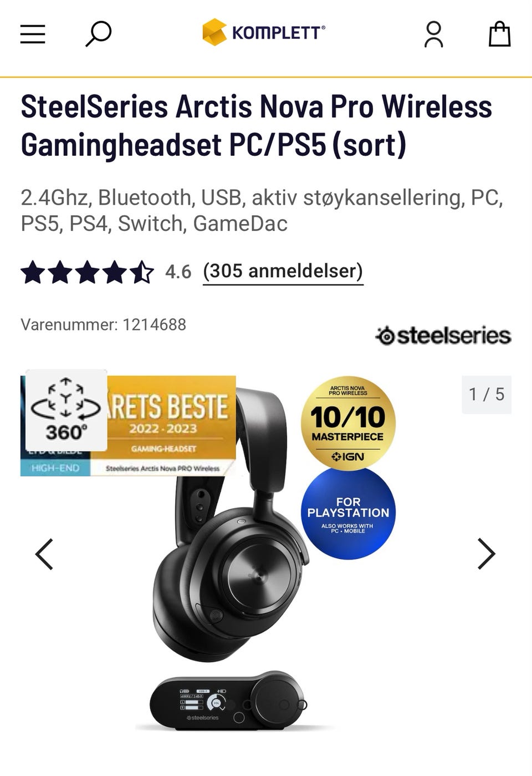
Task: Open the hamburger navigation menu
Action: tap(33, 34)
